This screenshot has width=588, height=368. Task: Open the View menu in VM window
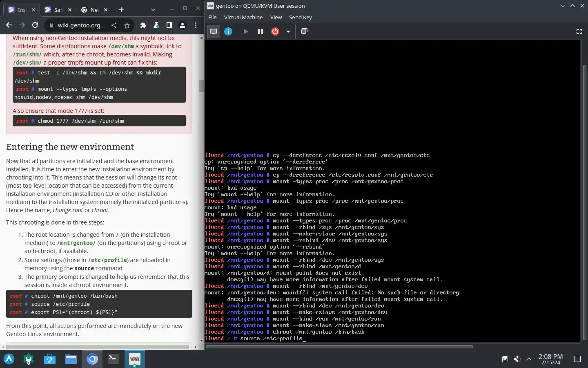click(276, 17)
